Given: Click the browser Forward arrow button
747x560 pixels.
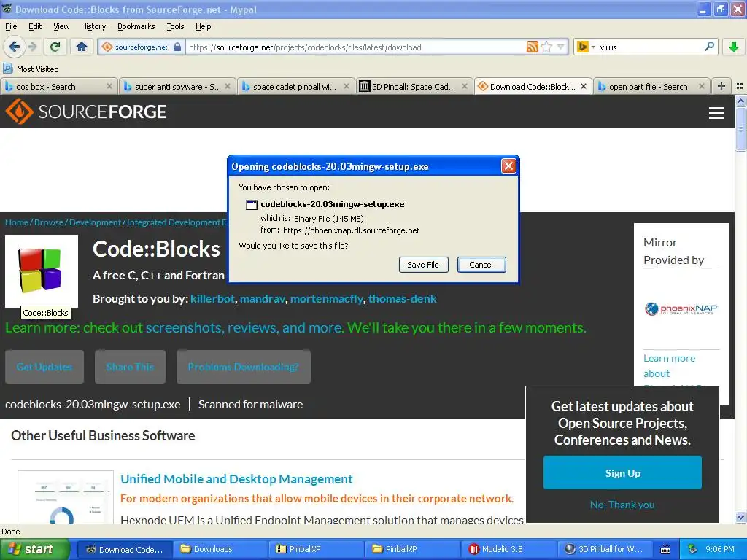Looking at the screenshot, I should 32,47.
